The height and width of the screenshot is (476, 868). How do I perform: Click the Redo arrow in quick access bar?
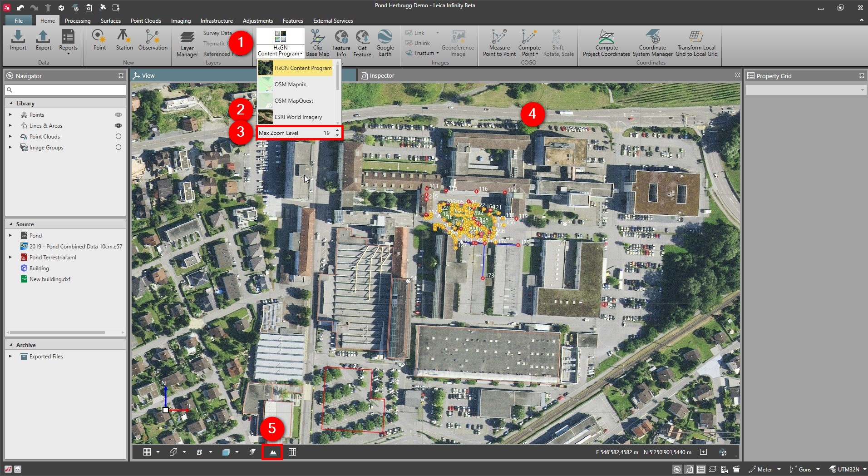34,8
